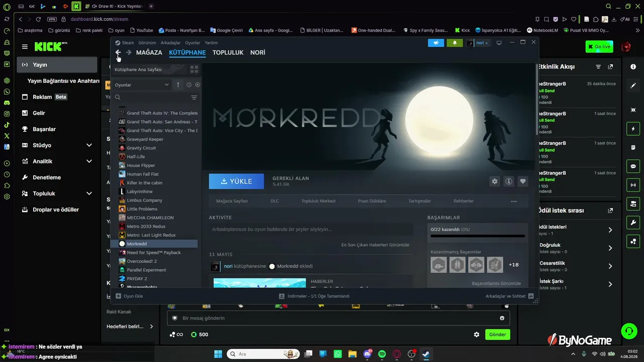The width and height of the screenshot is (644, 362).
Task: Toggle the broadcast signal panel in Kick
Action: point(633,185)
